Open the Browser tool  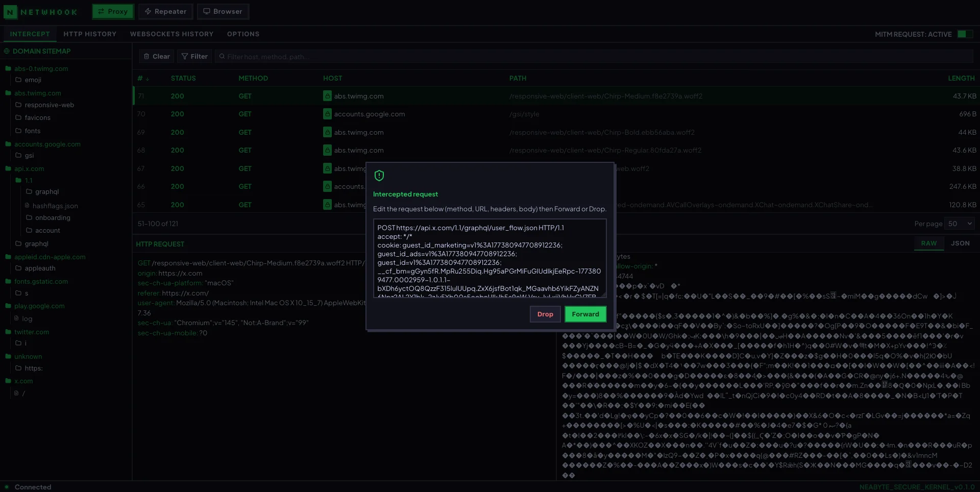click(223, 11)
